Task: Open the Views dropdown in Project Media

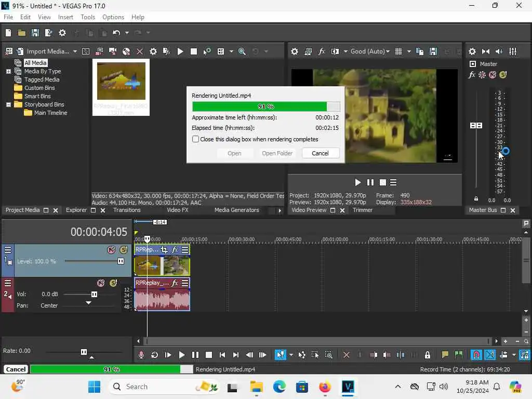Action: (x=231, y=51)
